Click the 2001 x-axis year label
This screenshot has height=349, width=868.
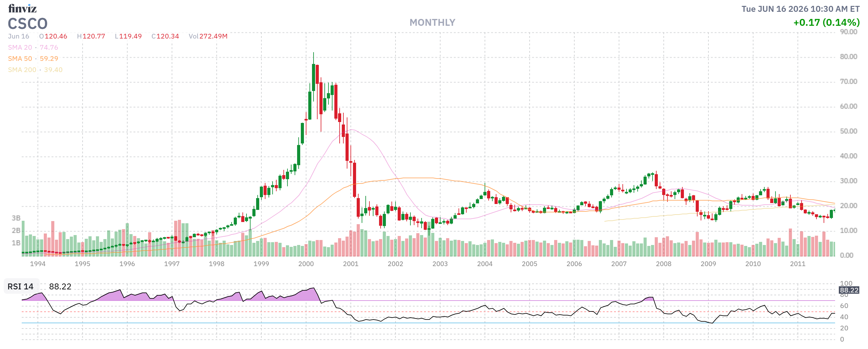coord(351,264)
